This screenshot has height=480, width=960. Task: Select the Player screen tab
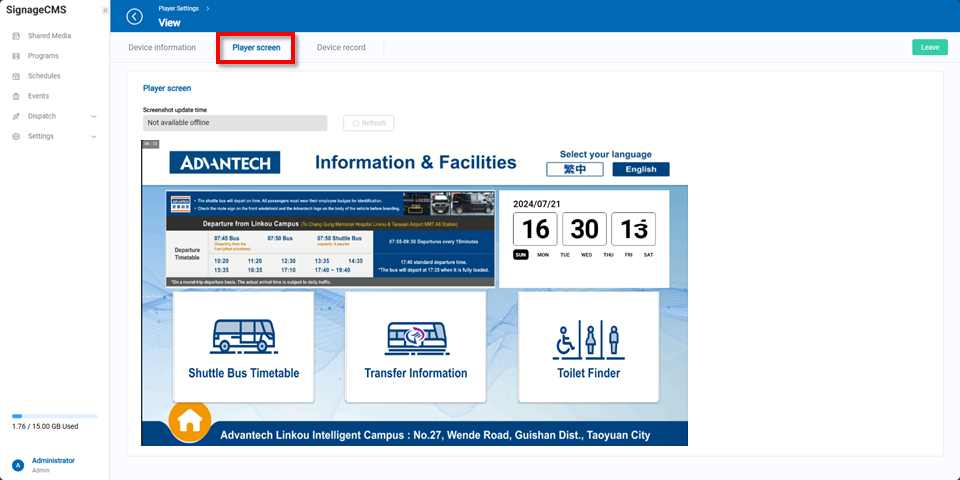[256, 47]
